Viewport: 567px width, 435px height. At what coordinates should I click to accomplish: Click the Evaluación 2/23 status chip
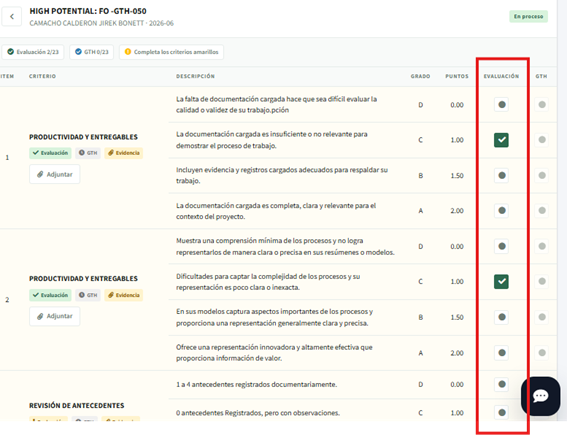tap(33, 52)
